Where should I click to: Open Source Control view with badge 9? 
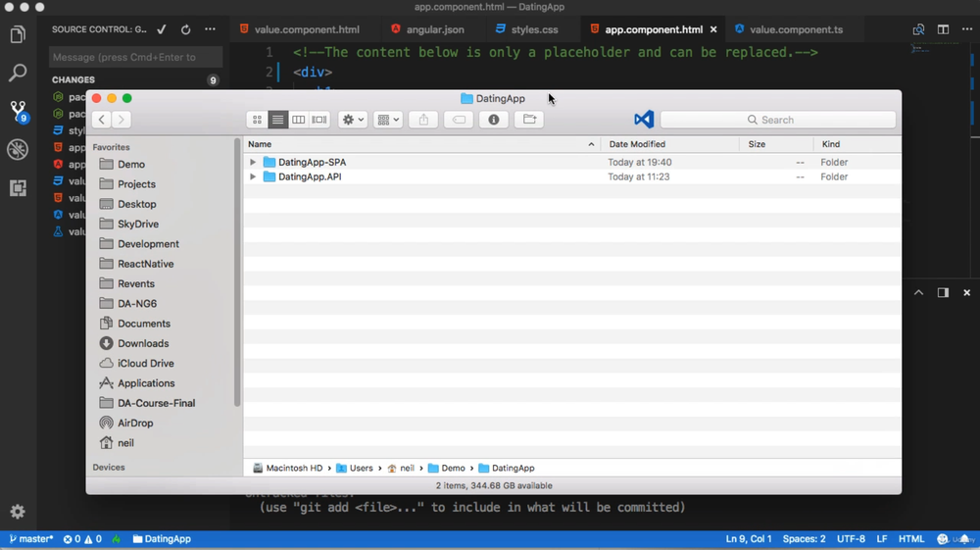tap(18, 111)
